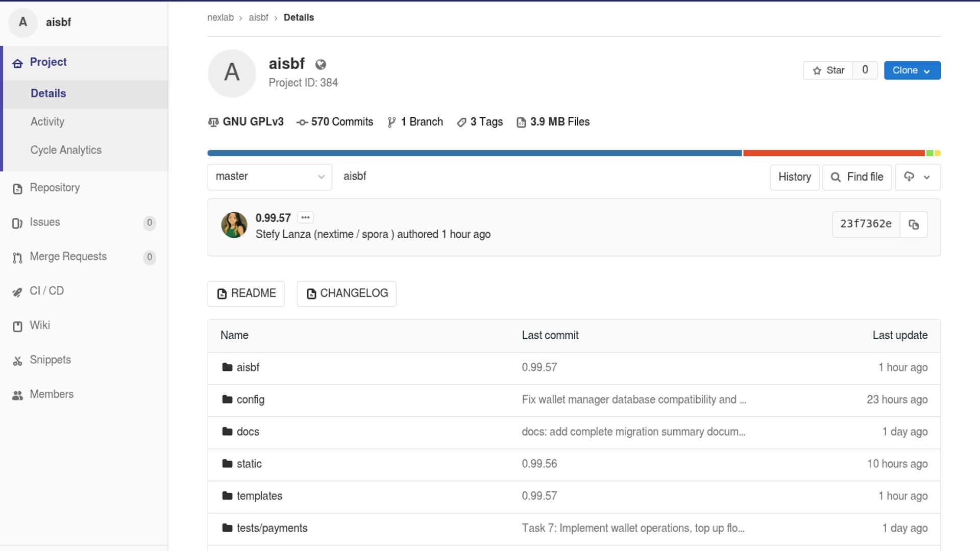Switch to the Activity page

47,121
